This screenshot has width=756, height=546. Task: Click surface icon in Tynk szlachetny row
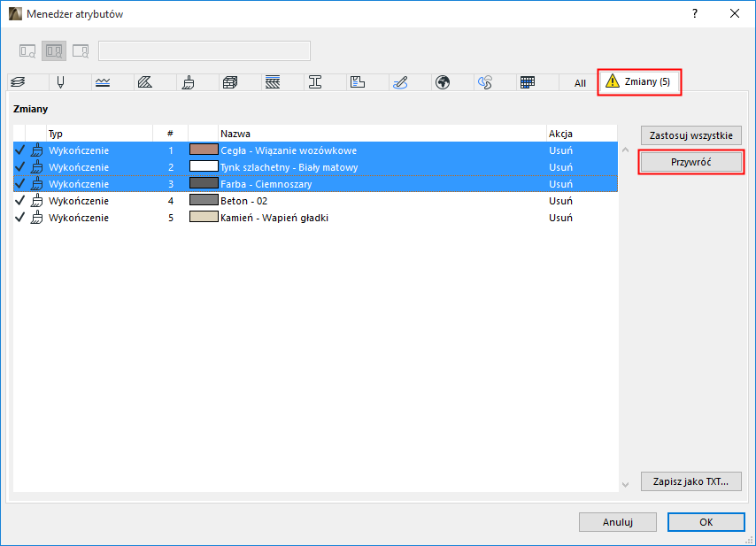click(x=36, y=167)
